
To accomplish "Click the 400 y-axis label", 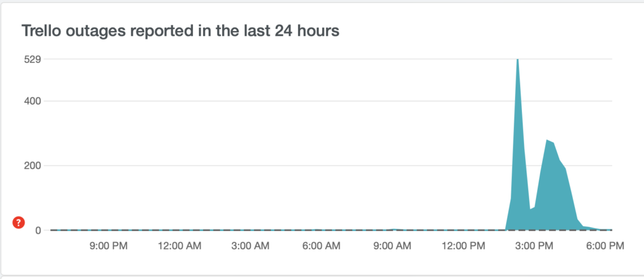I will pos(33,101).
